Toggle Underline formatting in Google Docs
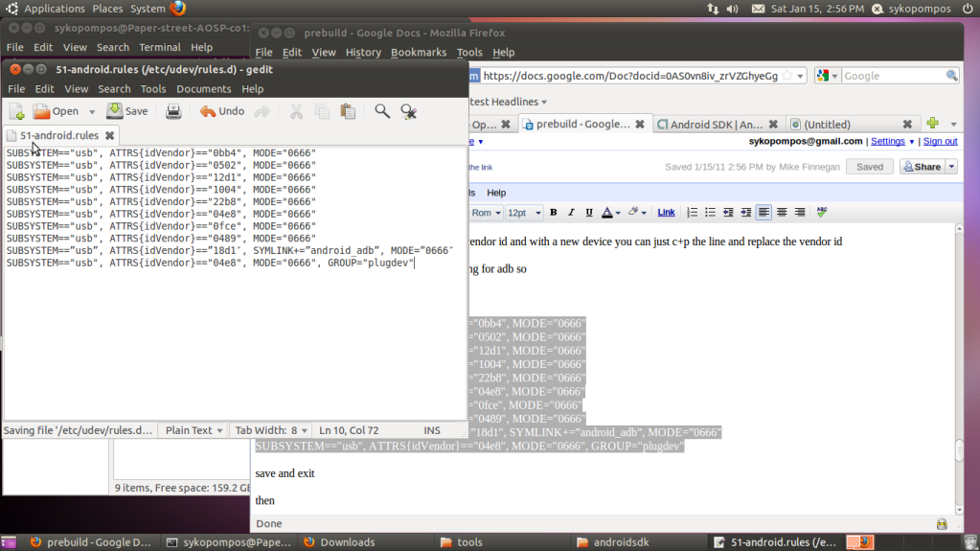980x551 pixels. coord(589,213)
